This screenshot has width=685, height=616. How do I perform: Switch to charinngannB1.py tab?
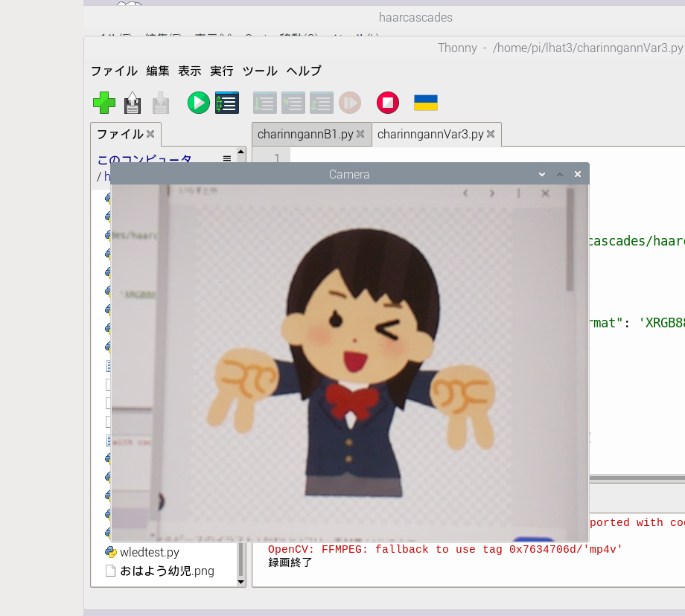(305, 135)
